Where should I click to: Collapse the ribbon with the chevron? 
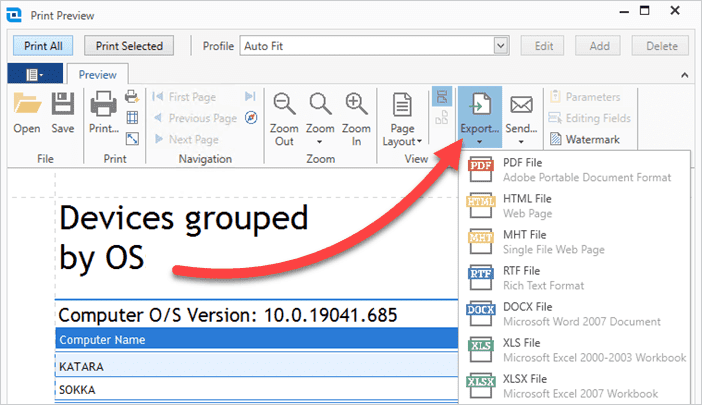click(685, 75)
